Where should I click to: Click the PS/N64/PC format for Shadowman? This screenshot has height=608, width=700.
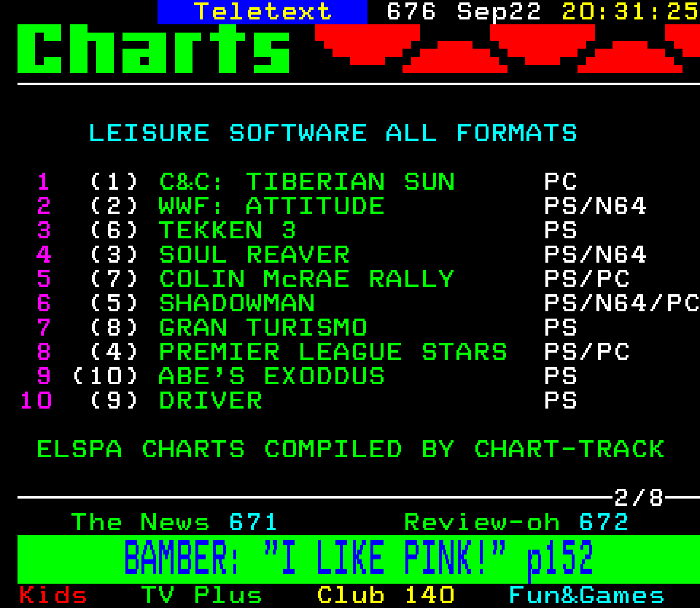pos(622,303)
